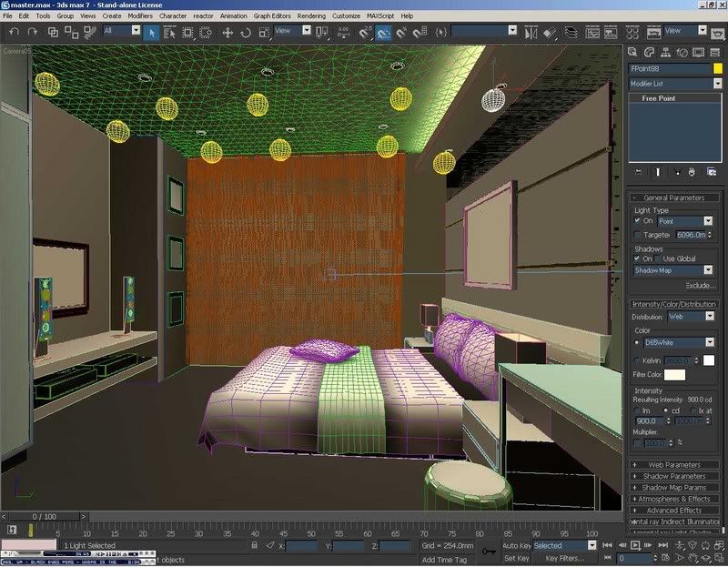Viewport: 728px width, 567px height.
Task: Switch to the Utilities command panel
Action: click(x=715, y=52)
